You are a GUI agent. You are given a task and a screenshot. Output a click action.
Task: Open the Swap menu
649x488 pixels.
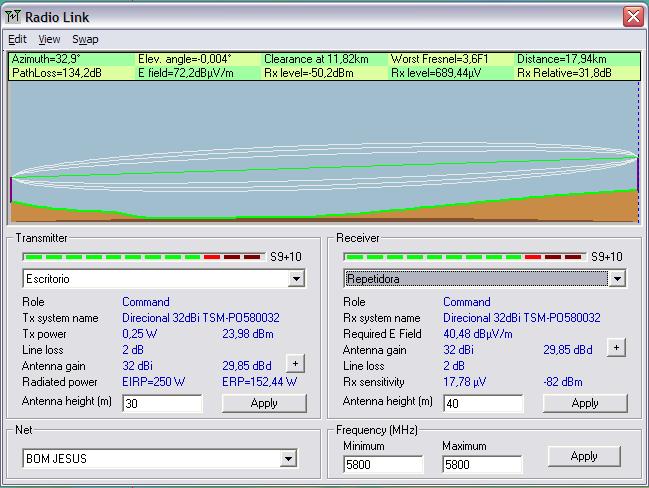pos(85,39)
